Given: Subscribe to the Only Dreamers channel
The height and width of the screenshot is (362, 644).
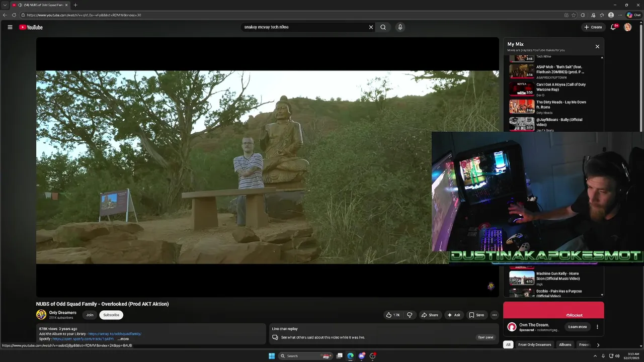Looking at the screenshot, I should (111, 315).
